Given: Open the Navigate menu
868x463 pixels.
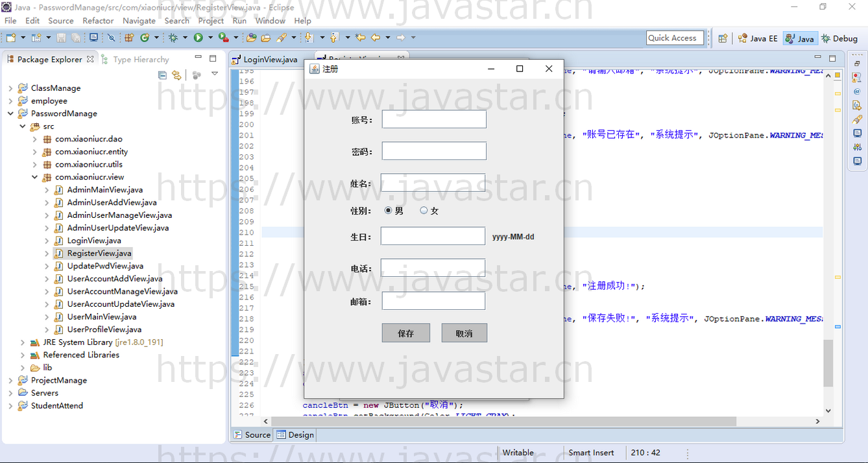Looking at the screenshot, I should pos(139,21).
